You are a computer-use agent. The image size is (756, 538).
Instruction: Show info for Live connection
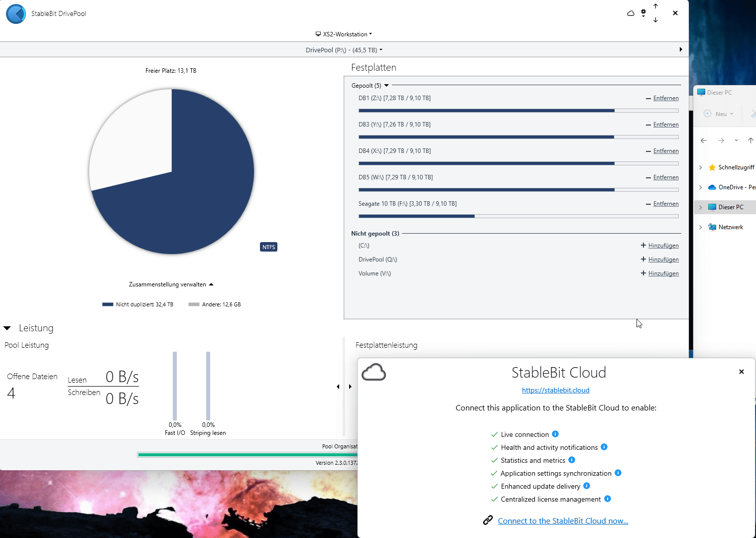pos(555,434)
